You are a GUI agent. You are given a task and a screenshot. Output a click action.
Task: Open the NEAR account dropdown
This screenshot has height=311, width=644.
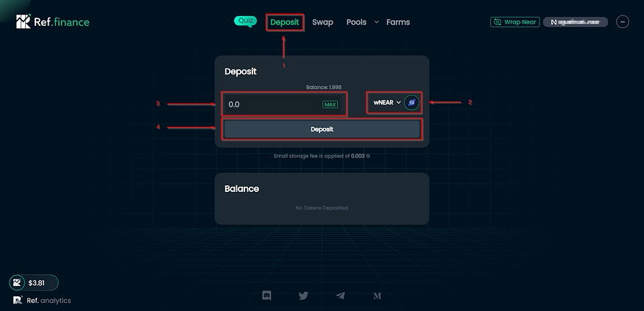pos(575,22)
